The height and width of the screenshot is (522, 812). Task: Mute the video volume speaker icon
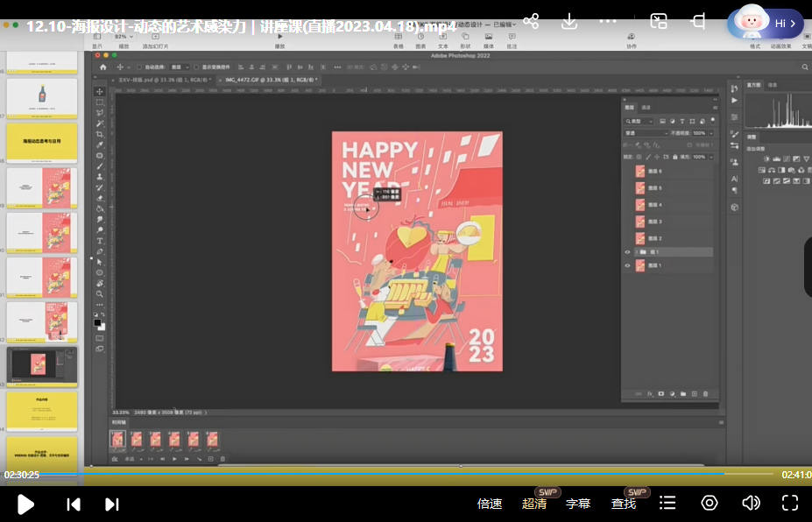751,503
